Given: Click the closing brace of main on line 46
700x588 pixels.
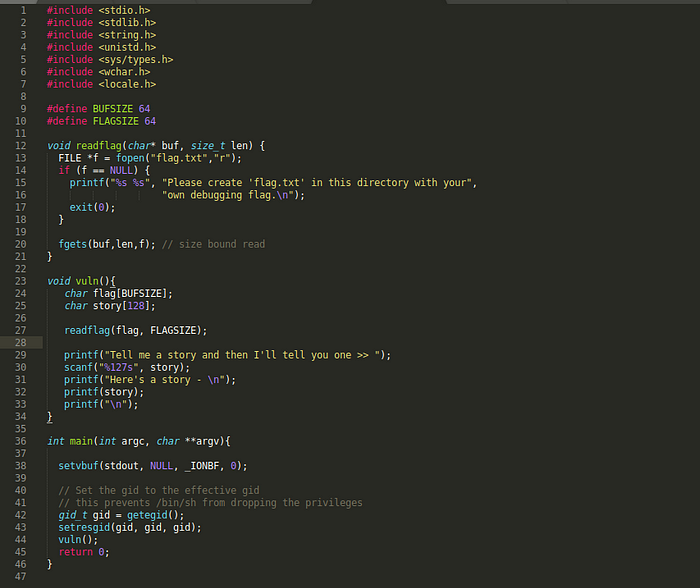Looking at the screenshot, I should (x=50, y=564).
